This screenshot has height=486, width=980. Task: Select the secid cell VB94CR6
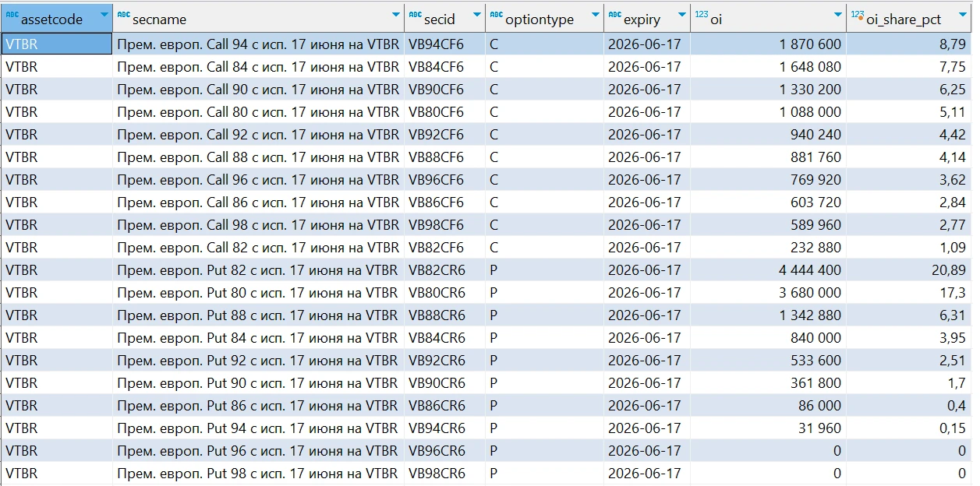(444, 428)
